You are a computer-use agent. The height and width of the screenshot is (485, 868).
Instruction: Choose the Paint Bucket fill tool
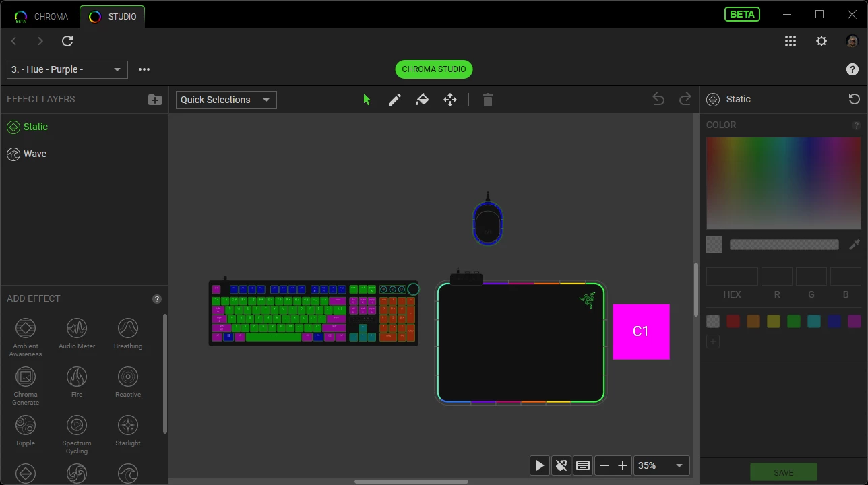click(423, 100)
